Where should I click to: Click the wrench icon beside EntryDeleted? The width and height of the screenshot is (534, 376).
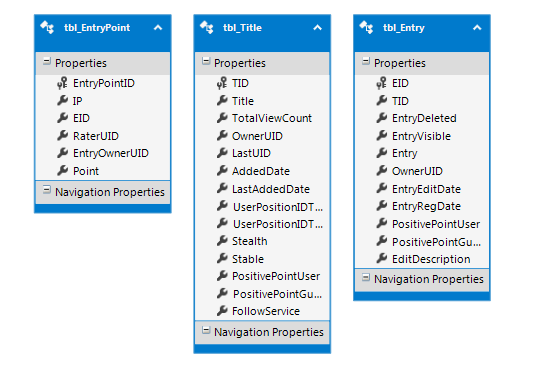point(382,118)
